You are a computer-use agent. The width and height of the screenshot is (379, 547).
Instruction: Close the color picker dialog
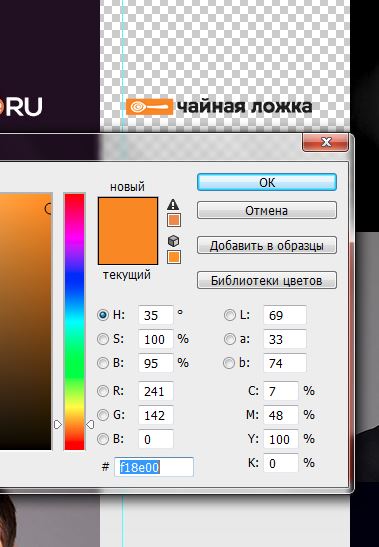(x=326, y=142)
